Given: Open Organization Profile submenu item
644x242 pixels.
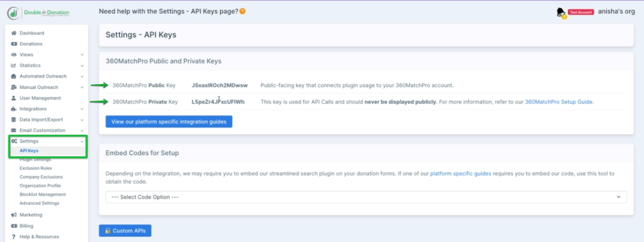Looking at the screenshot, I should point(40,186).
